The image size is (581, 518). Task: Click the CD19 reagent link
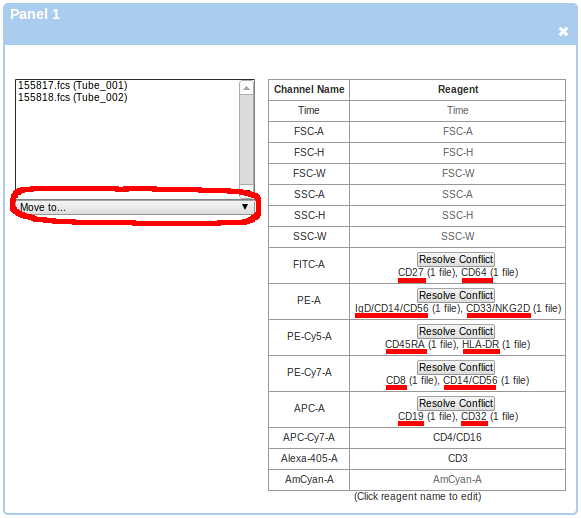(411, 416)
